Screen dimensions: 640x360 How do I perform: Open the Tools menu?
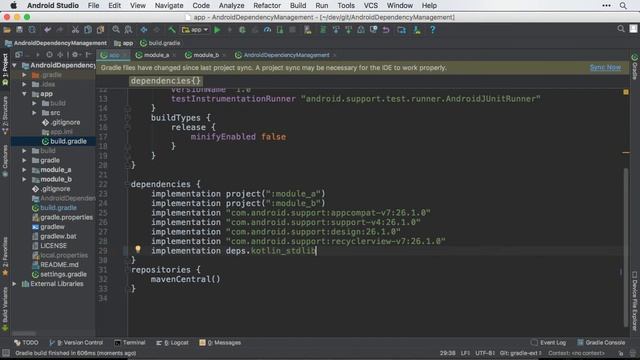pos(346,6)
